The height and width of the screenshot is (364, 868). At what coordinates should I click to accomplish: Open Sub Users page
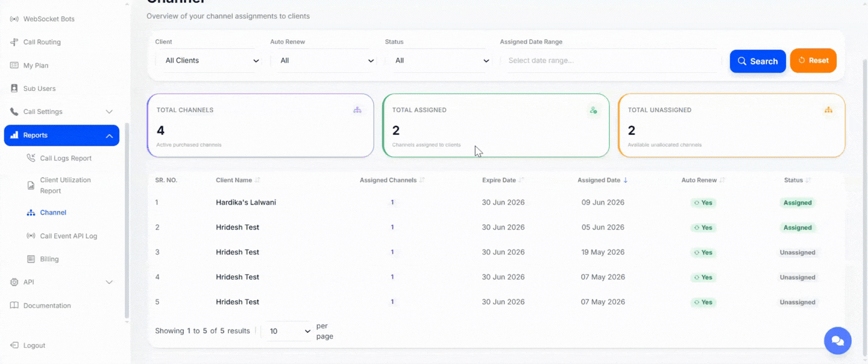point(39,89)
